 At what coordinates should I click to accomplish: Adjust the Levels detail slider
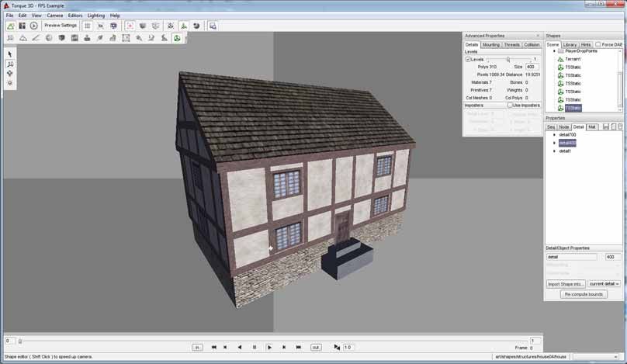coord(508,59)
